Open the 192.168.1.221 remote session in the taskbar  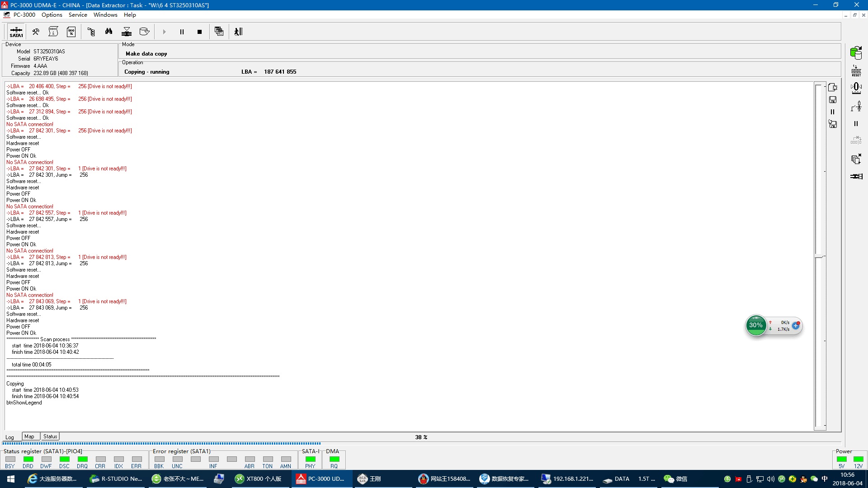point(567,479)
